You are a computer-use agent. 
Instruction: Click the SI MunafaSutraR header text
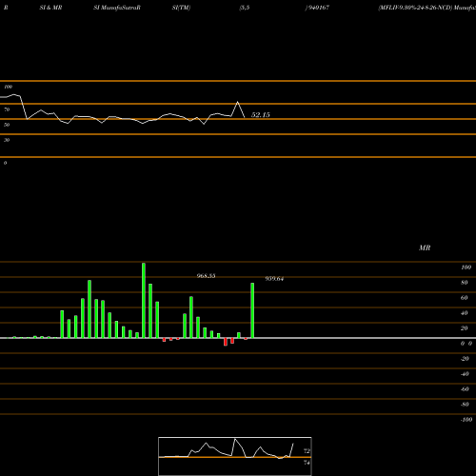click(117, 8)
